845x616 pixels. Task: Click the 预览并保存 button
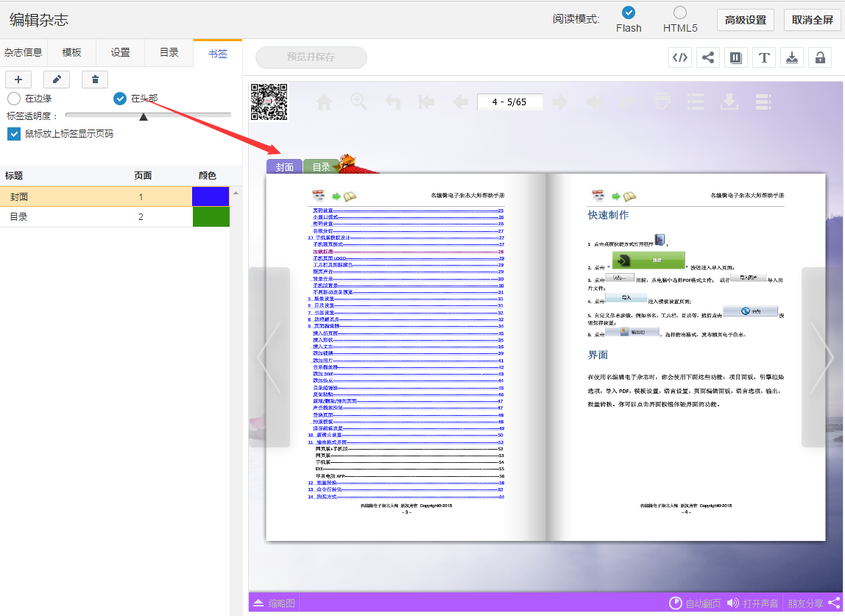click(x=311, y=57)
